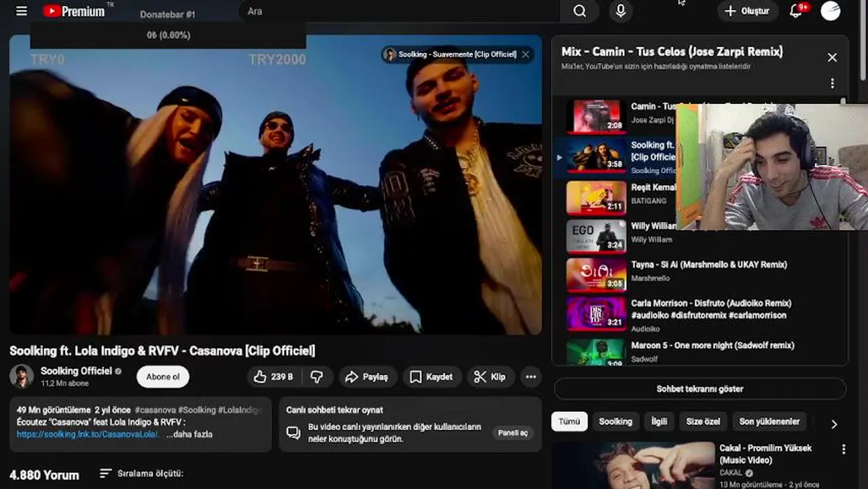
Task: Like the video with 239 B
Action: coord(272,377)
